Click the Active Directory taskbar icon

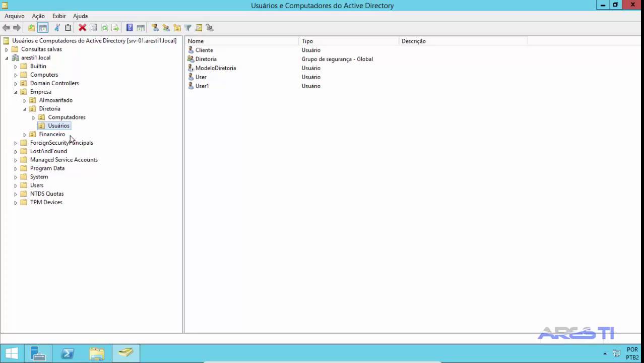pos(126,353)
